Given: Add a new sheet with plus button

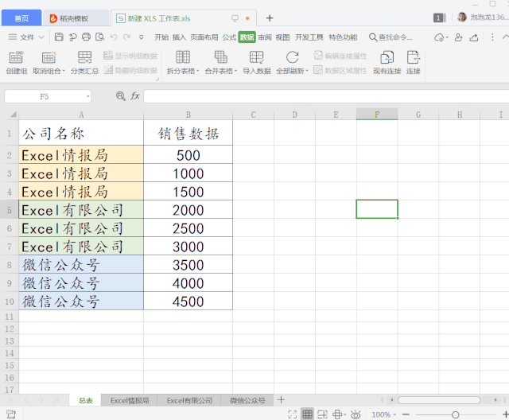Looking at the screenshot, I should pos(281,400).
